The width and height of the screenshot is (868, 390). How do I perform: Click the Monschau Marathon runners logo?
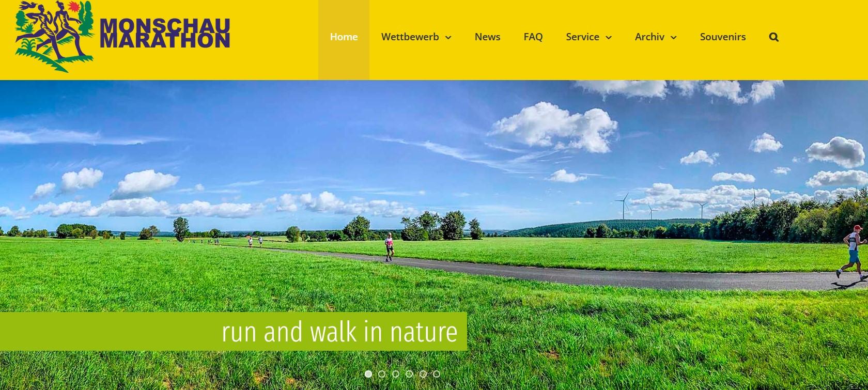coord(55,36)
